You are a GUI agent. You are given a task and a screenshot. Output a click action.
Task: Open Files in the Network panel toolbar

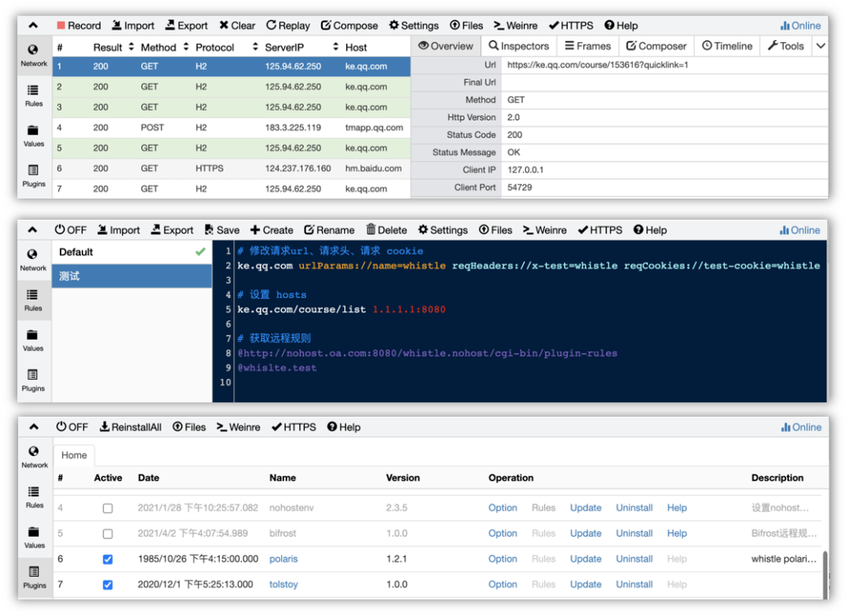tap(466, 25)
